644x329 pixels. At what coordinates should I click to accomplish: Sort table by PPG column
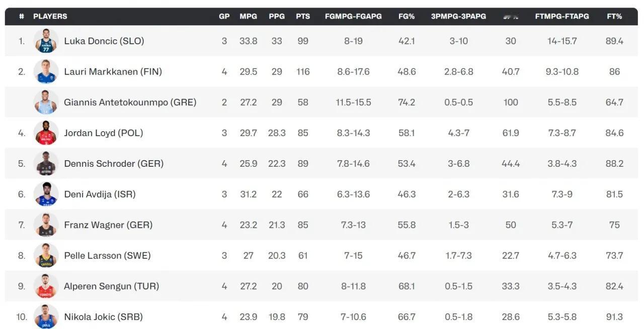pos(277,16)
